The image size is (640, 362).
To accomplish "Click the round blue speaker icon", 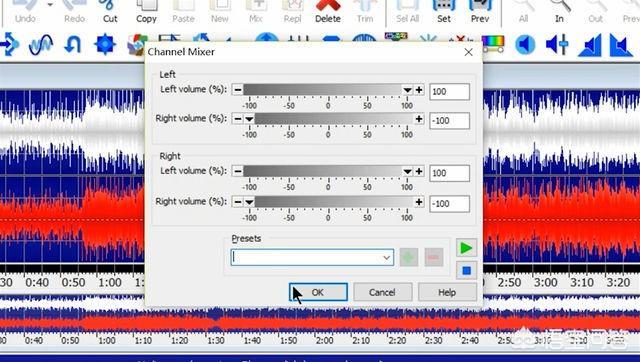I will [x=525, y=44].
